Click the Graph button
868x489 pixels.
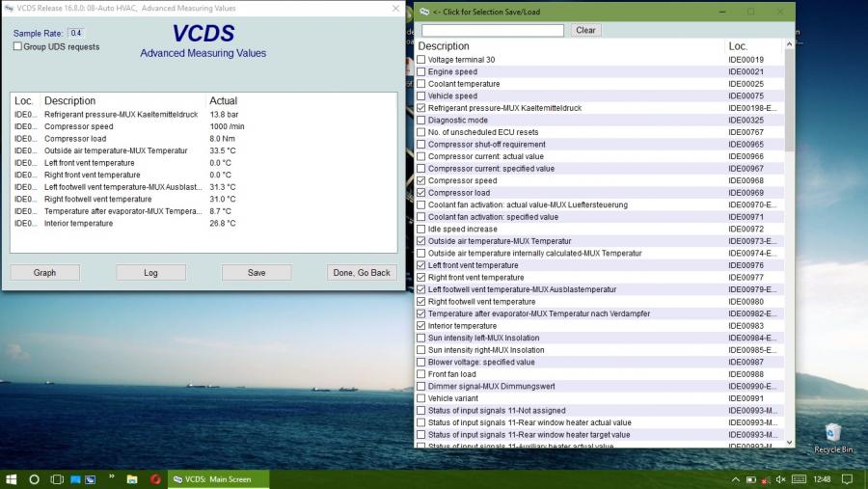tap(44, 273)
